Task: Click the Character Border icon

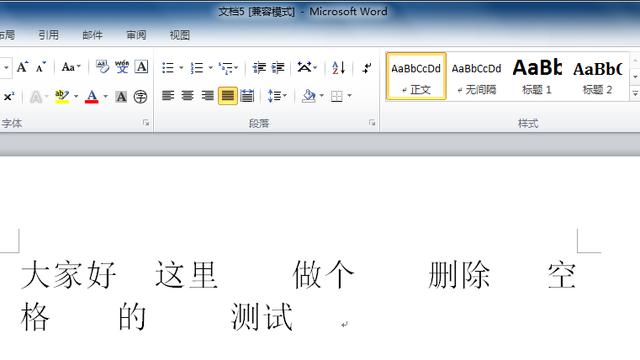Action: coord(141,67)
